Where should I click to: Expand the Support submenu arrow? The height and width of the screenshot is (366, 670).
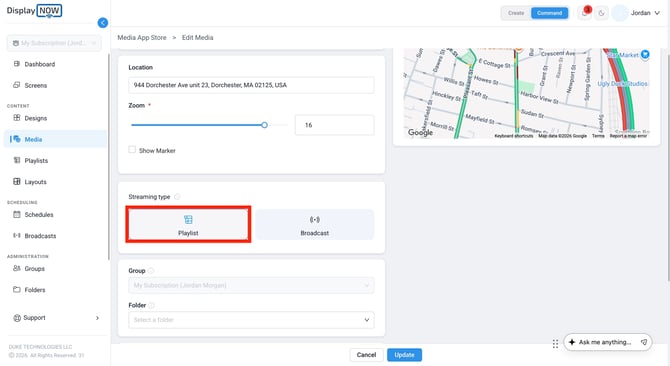(x=97, y=318)
